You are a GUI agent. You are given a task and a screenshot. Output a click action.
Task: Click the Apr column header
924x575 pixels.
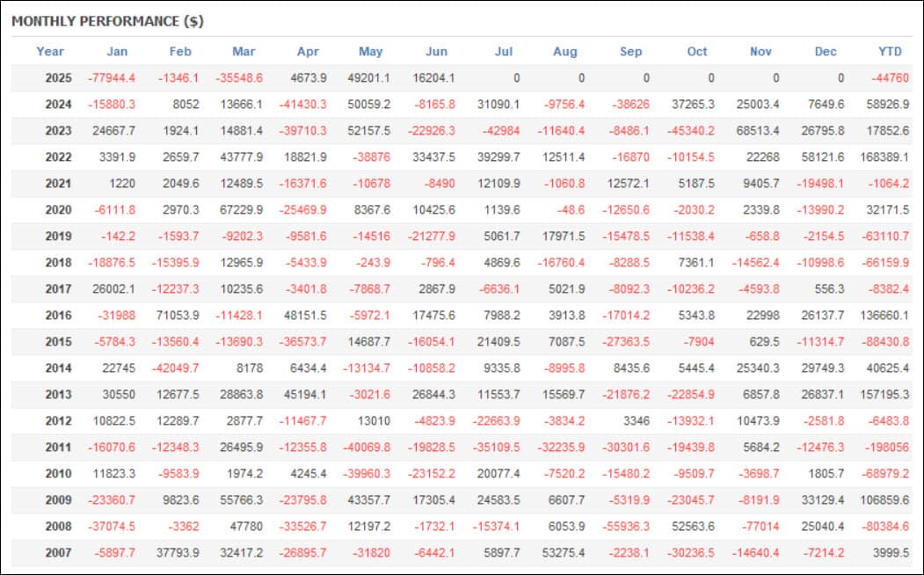point(308,52)
